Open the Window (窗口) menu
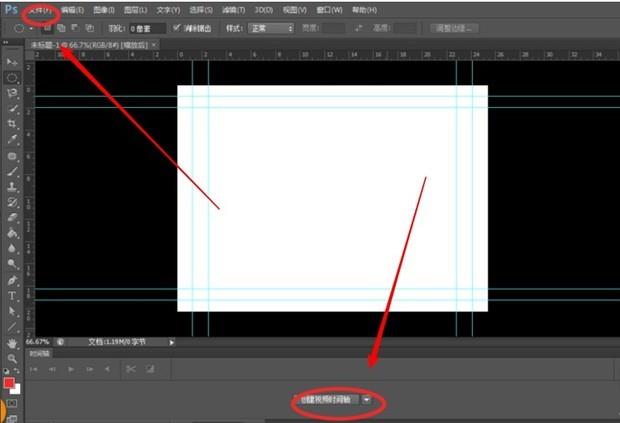620x423 pixels. click(329, 10)
